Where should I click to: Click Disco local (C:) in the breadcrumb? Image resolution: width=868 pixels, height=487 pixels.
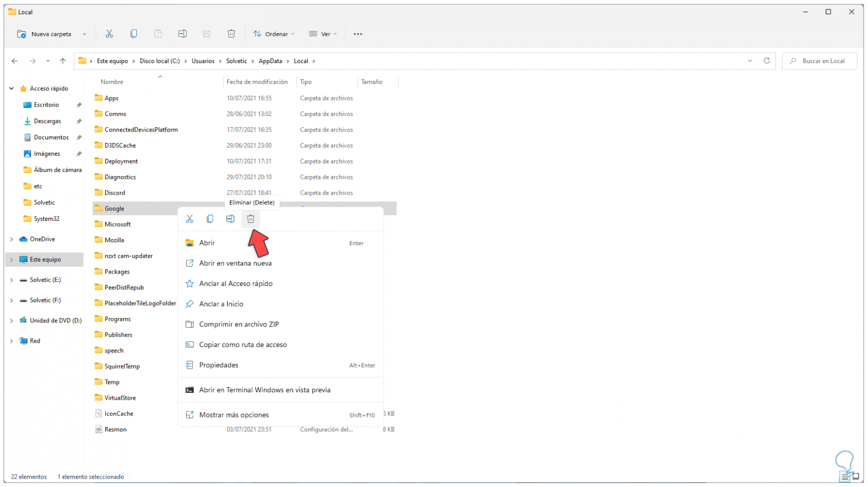(x=160, y=61)
